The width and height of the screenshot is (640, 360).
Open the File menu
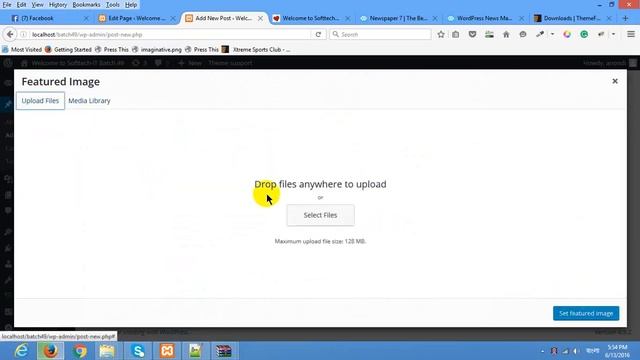(x=7, y=5)
